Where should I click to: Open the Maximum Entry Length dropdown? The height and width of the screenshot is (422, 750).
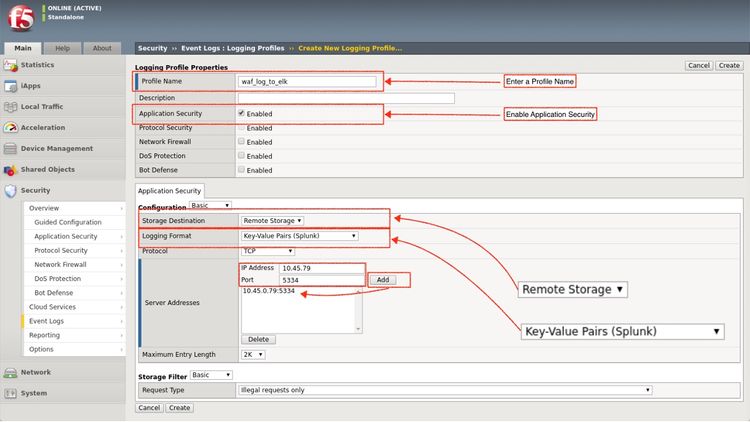[253, 354]
